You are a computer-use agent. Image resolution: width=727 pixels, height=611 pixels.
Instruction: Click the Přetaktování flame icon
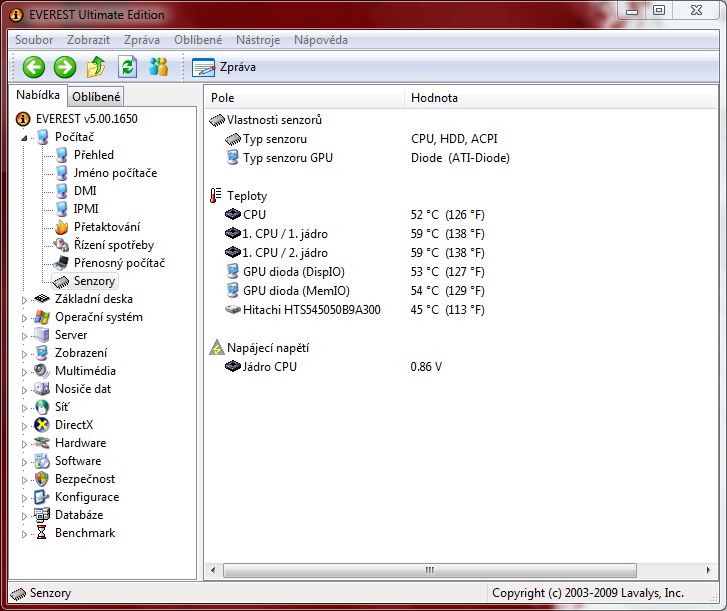click(x=62, y=227)
